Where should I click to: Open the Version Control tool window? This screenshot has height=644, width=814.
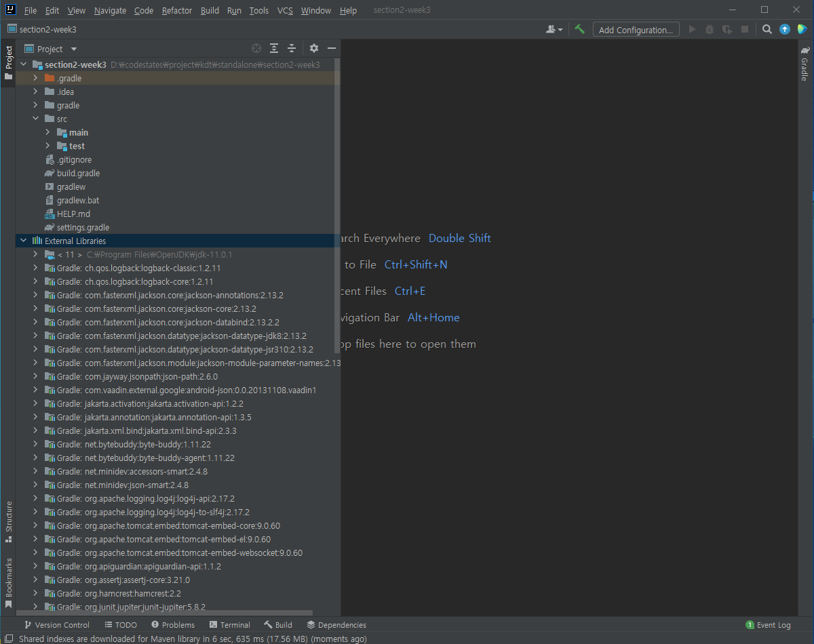click(56, 625)
